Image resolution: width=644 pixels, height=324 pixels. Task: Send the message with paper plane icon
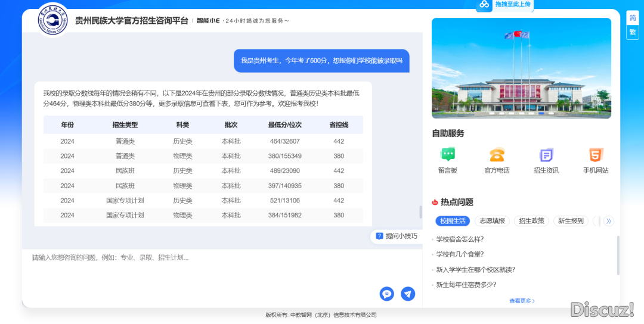tap(408, 294)
